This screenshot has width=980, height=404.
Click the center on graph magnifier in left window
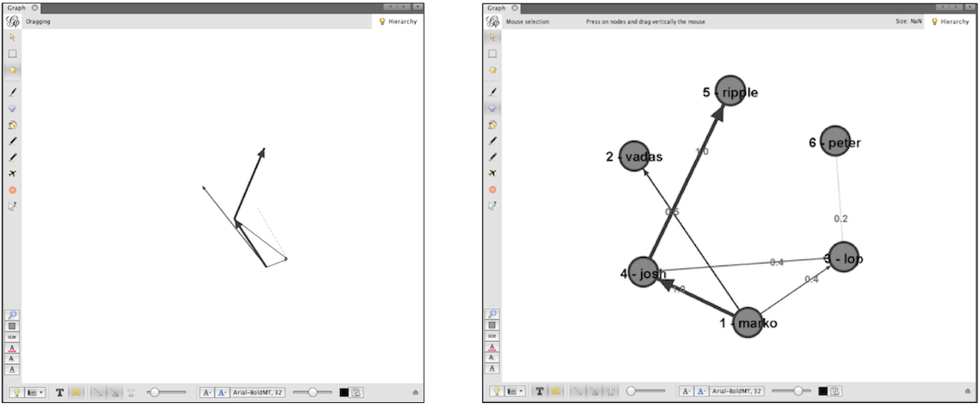(x=13, y=315)
